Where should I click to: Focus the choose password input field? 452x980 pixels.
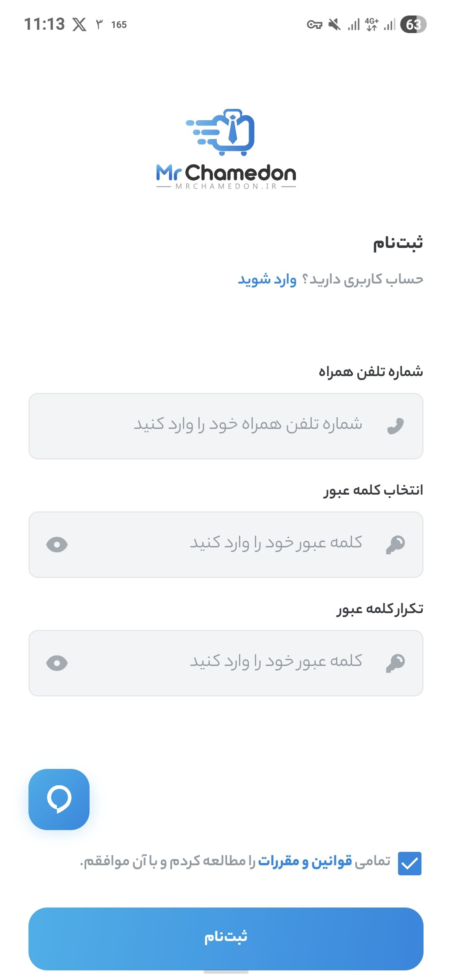tap(226, 544)
